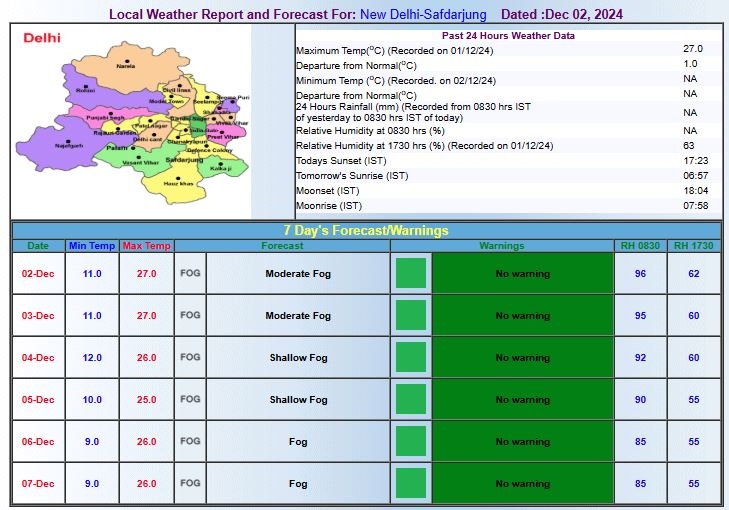
Task: Click the Delhi district map image
Action: click(x=133, y=122)
